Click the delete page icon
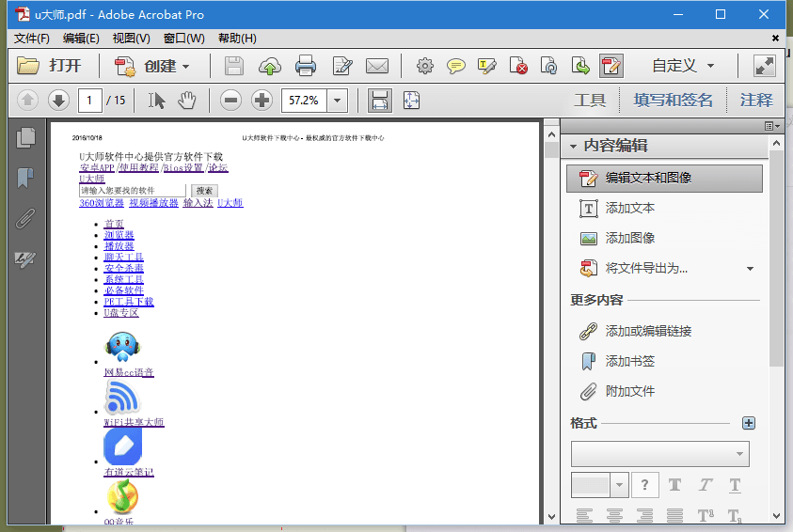This screenshot has width=793, height=532. (518, 66)
